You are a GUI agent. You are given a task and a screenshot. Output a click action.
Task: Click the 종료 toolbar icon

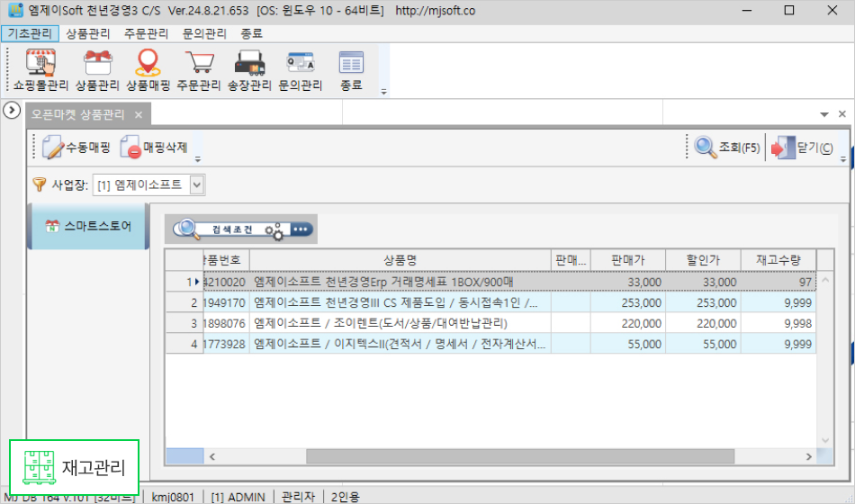pyautogui.click(x=351, y=70)
